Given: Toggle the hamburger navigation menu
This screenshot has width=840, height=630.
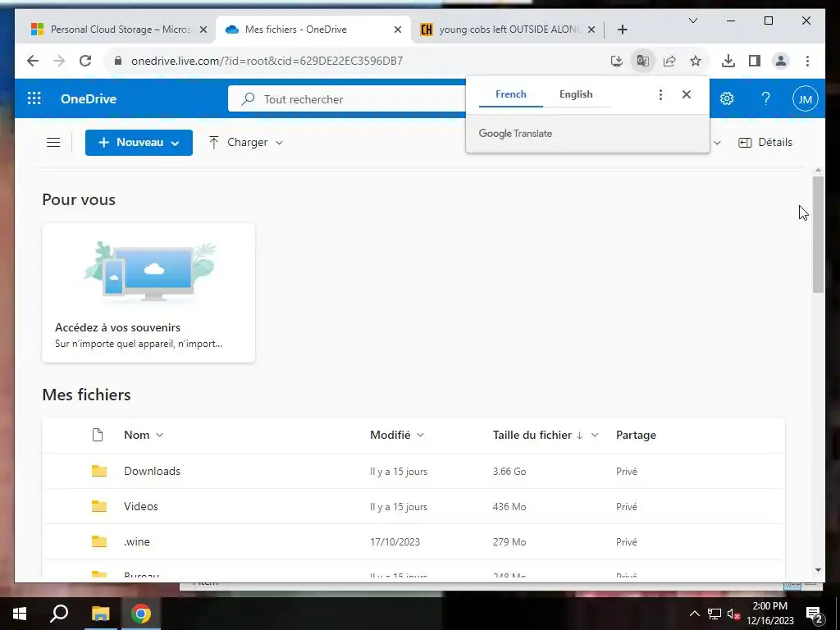Looking at the screenshot, I should [x=53, y=143].
